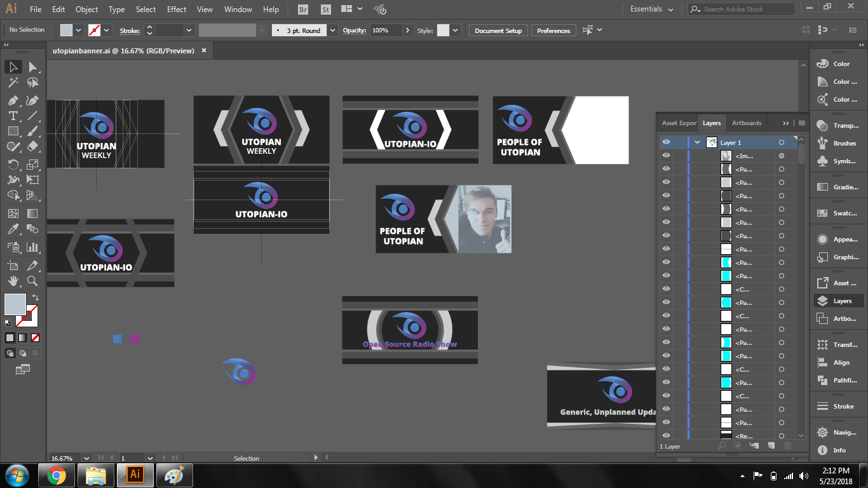
Task: Pick the Eyedropper tool
Action: pos(13,229)
